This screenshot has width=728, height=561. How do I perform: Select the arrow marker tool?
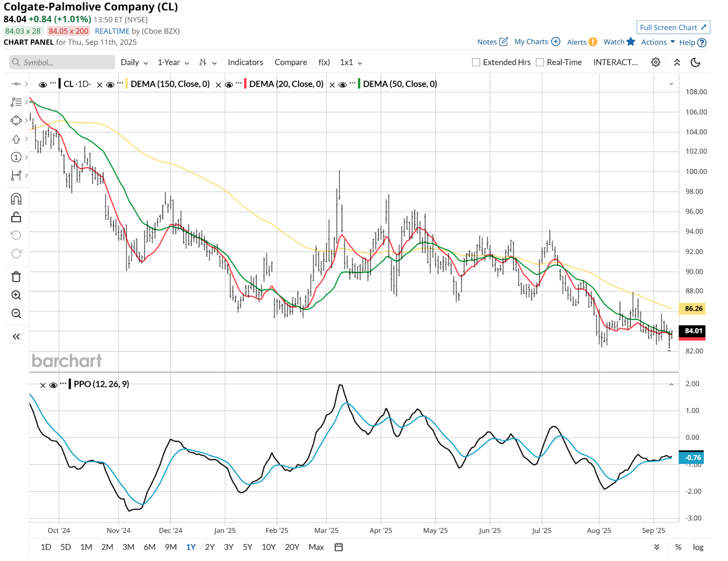click(16, 139)
